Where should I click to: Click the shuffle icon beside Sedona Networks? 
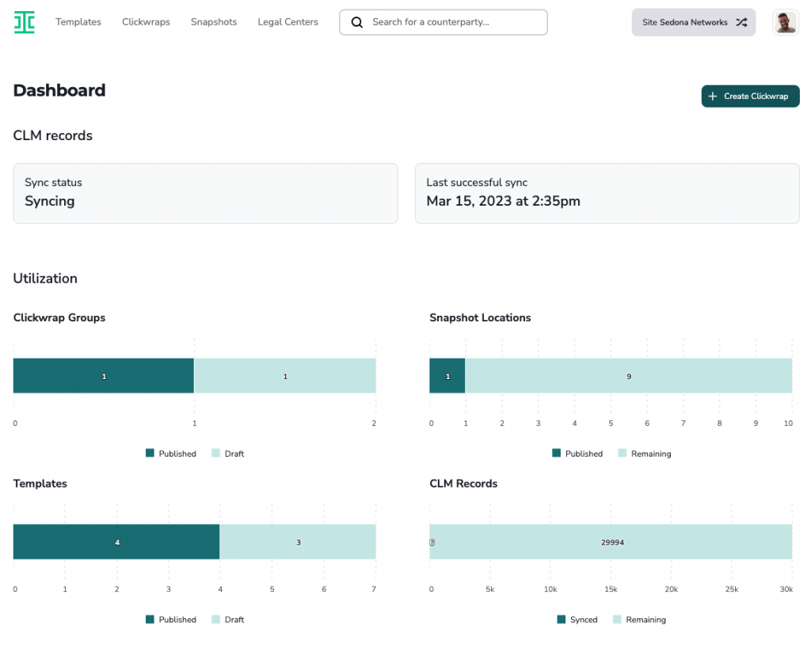pos(741,22)
